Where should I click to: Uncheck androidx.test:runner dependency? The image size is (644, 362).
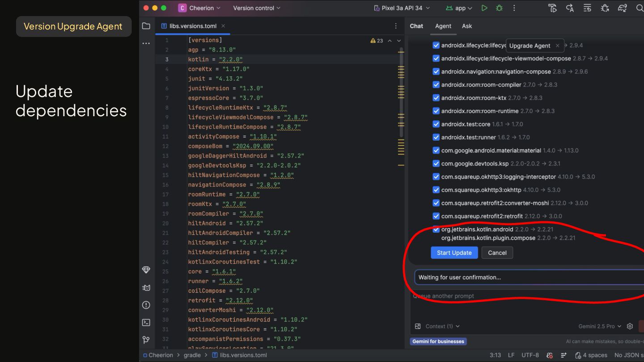coord(436,137)
